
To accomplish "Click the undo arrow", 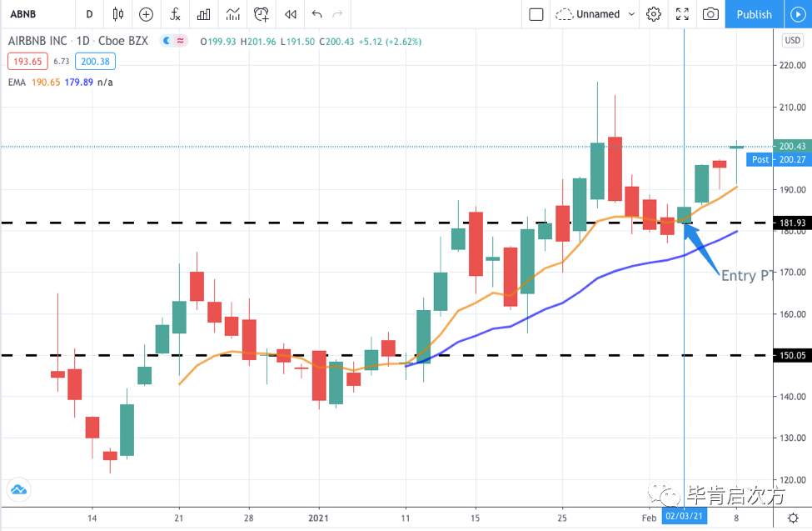I will coord(317,14).
